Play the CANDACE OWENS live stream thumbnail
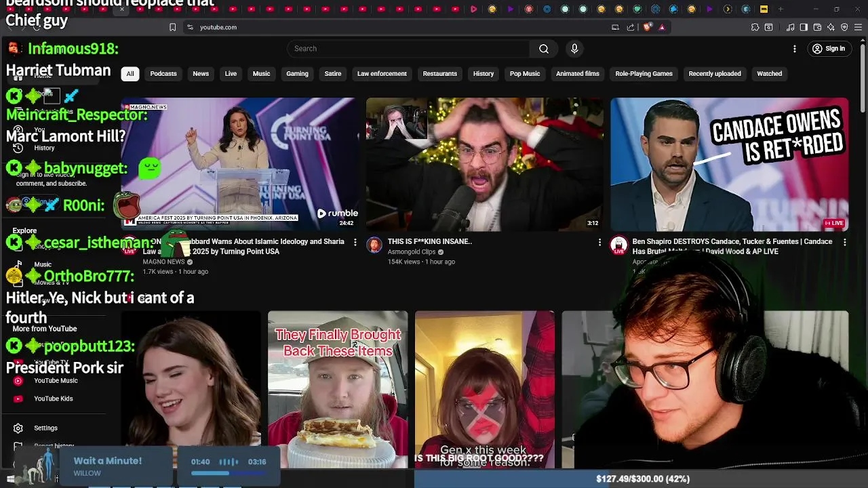The image size is (868, 488). (x=729, y=164)
